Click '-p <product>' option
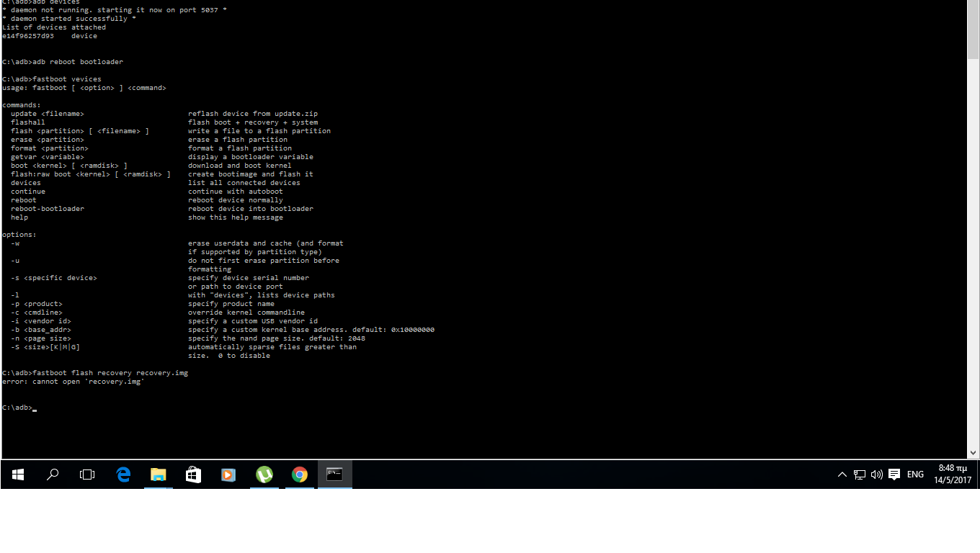This screenshot has height=553, width=980. click(37, 304)
